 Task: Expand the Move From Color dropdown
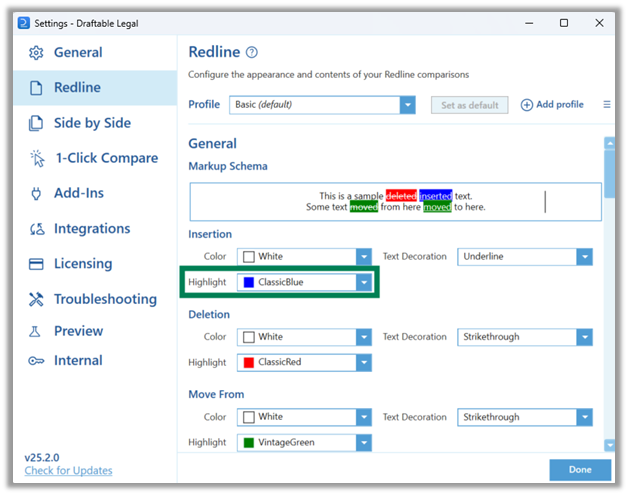pos(364,417)
